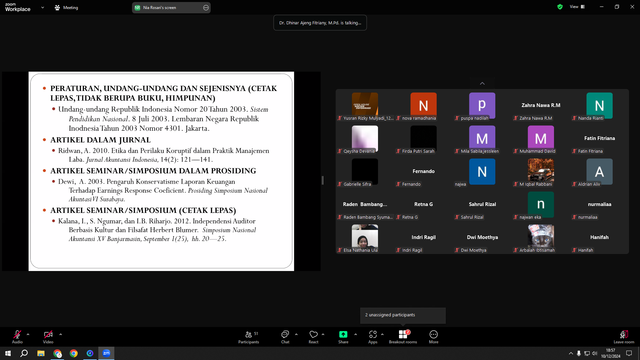Open Zoom Workplace dropdown chevron

pos(42,7)
